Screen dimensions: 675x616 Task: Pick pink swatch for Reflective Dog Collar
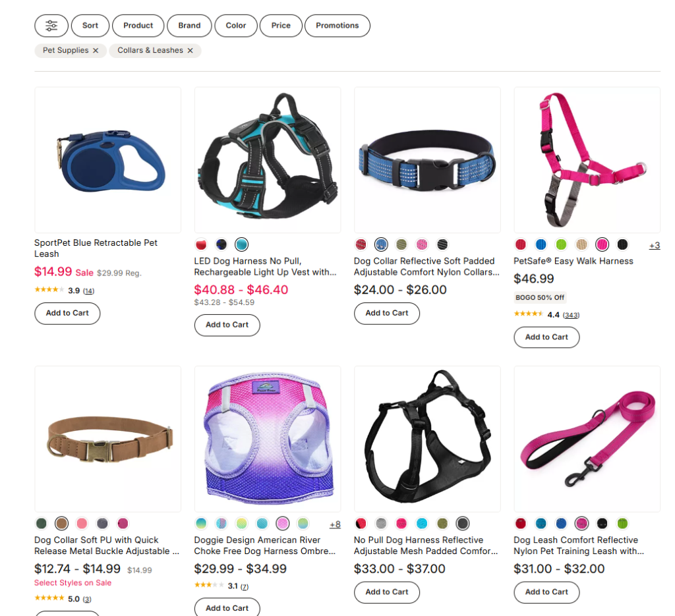point(422,245)
